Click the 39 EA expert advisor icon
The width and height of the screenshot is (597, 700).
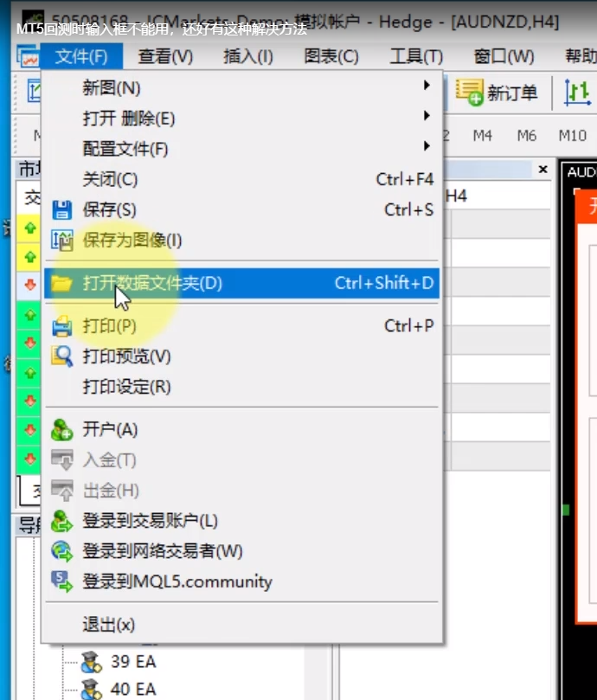pyautogui.click(x=92, y=662)
